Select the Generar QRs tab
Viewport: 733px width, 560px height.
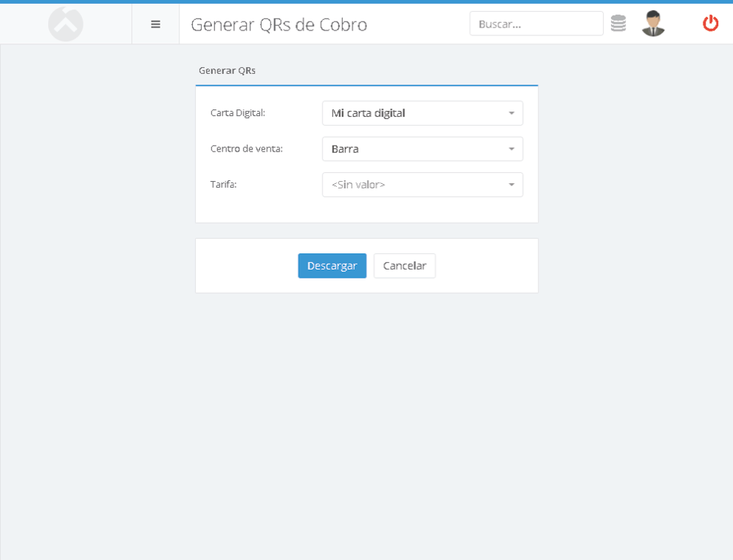227,71
